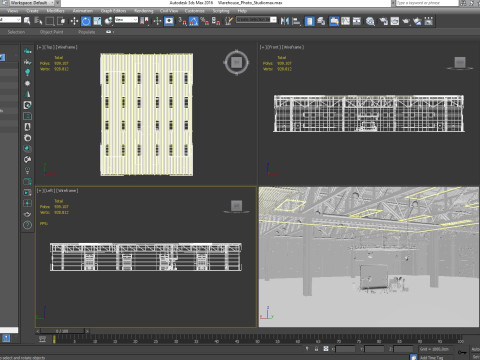Switch to the Populate ribbon tab
The height and width of the screenshot is (360, 480).
click(87, 32)
